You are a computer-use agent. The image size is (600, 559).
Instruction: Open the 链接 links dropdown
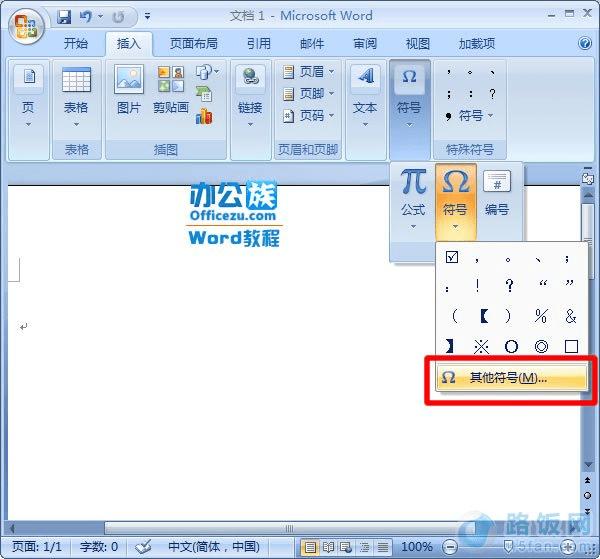coord(250,96)
